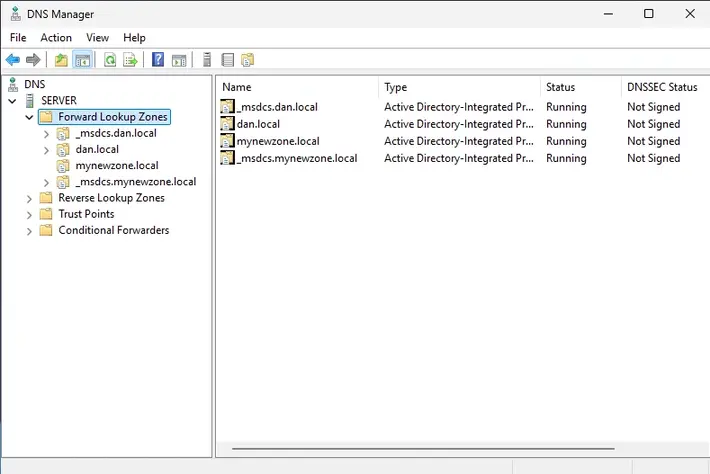Click the server tower toolbar icon
The image size is (710, 474).
click(x=207, y=59)
